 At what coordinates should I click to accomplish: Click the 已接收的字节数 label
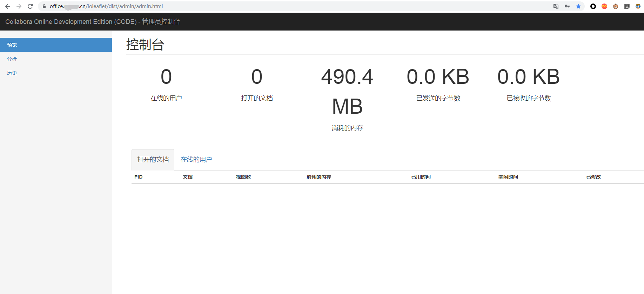529,98
